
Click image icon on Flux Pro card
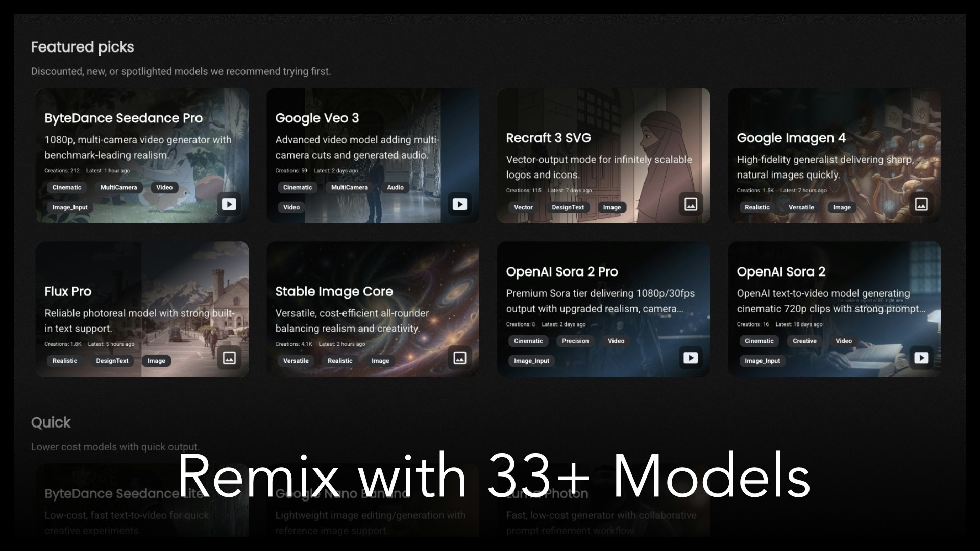229,358
